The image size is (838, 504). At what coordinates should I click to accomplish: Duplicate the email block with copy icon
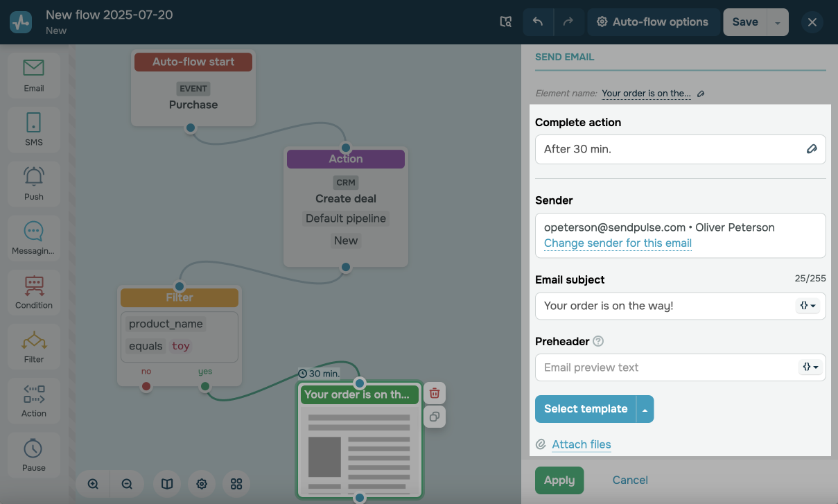click(435, 417)
